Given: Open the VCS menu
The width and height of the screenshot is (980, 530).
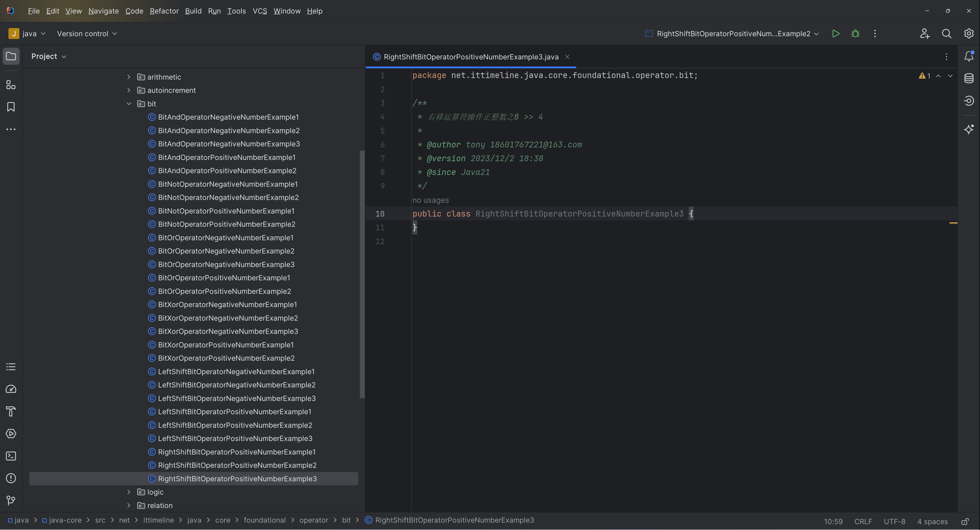Looking at the screenshot, I should 260,11.
